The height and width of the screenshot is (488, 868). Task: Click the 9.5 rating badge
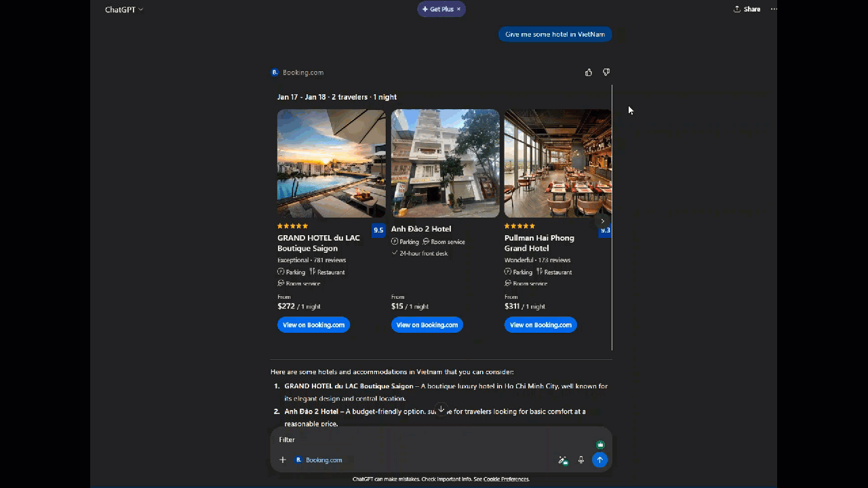[x=378, y=230]
